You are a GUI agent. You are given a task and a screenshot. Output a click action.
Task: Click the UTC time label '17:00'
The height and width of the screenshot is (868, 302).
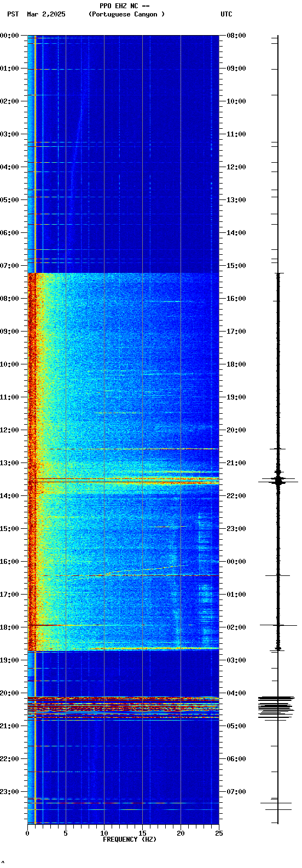[236, 332]
